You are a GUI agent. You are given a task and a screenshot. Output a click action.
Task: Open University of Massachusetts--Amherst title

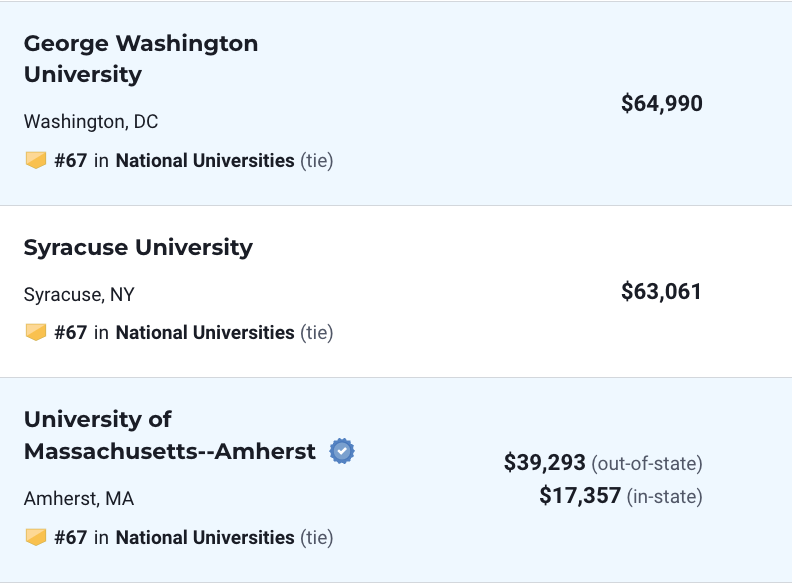[170, 435]
